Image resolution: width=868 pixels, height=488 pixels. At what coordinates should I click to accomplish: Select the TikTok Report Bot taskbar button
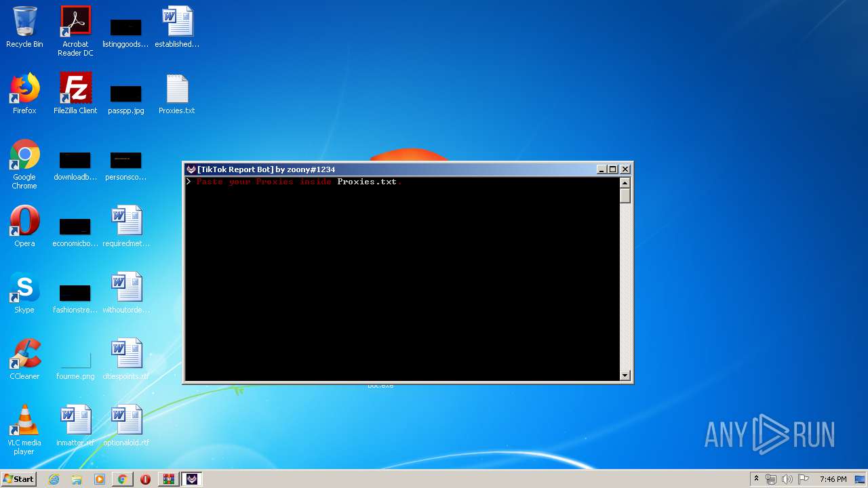pos(193,479)
